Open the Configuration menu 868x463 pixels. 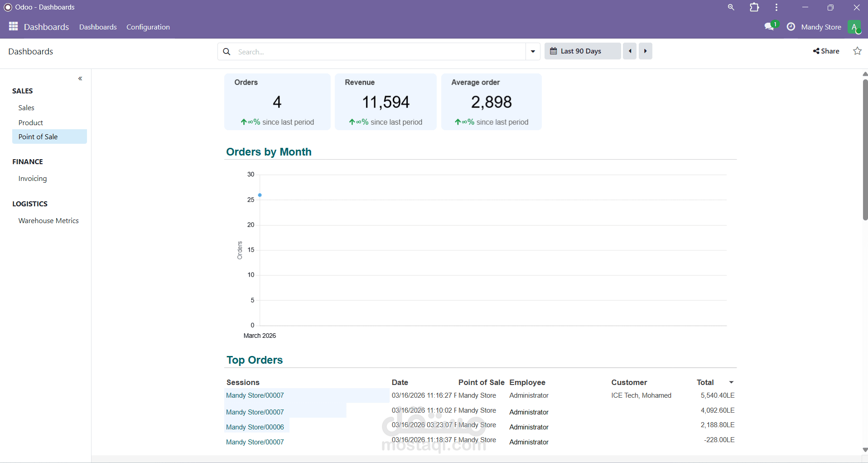(x=148, y=27)
